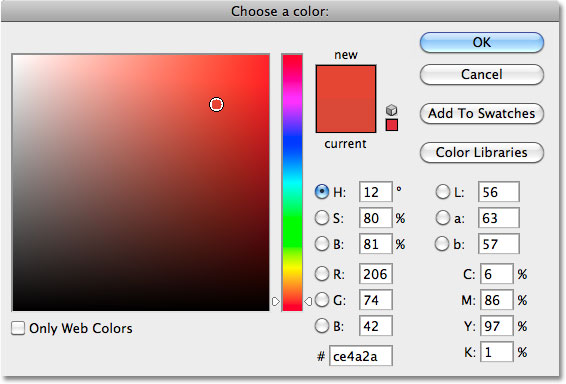
Task: Click the S field showing 80
Action: point(375,218)
